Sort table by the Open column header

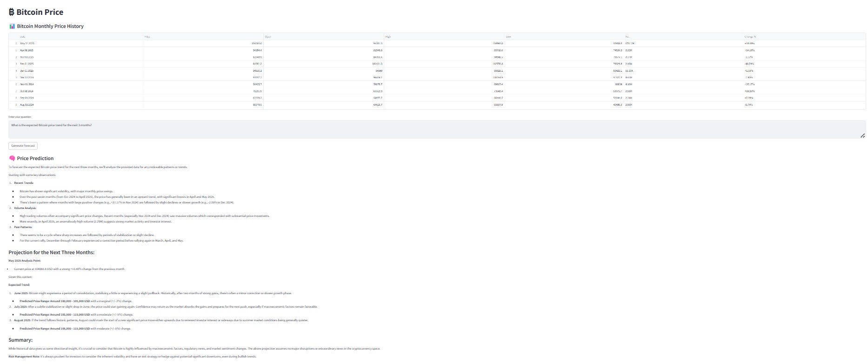coord(323,36)
